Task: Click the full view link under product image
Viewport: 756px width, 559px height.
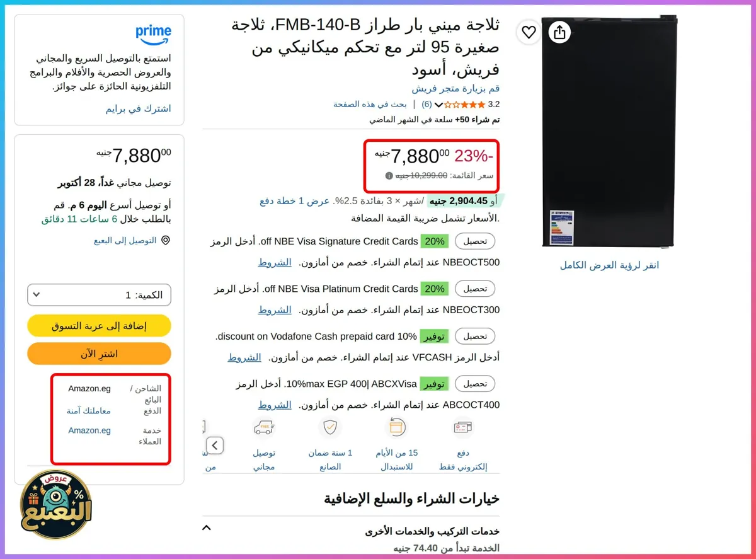Action: [609, 265]
